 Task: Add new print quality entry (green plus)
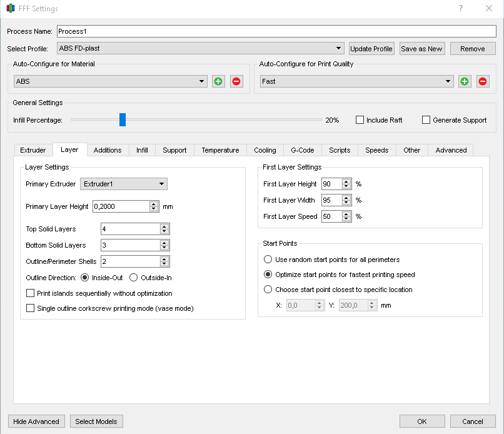click(464, 81)
